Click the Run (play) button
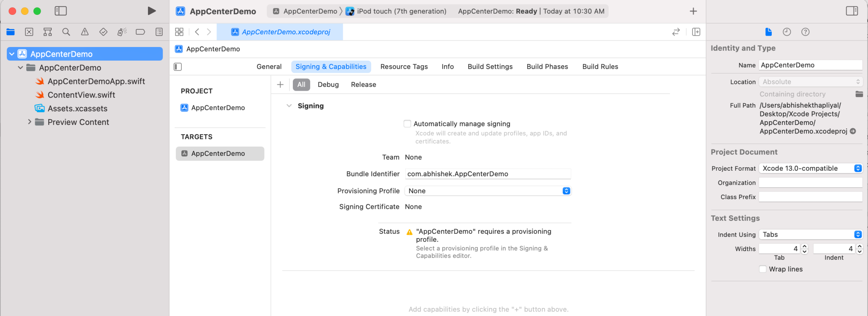 click(x=151, y=11)
